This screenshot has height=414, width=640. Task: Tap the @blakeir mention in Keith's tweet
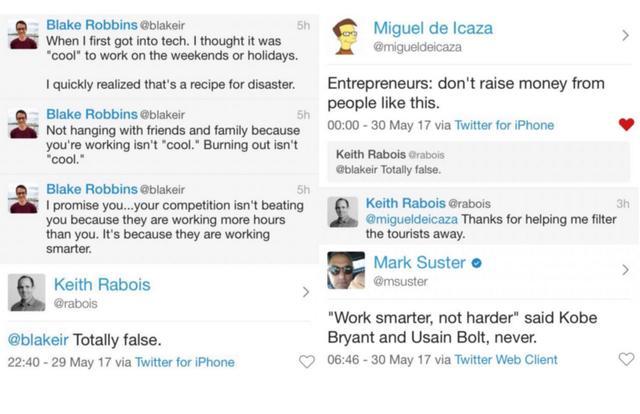coord(40,339)
